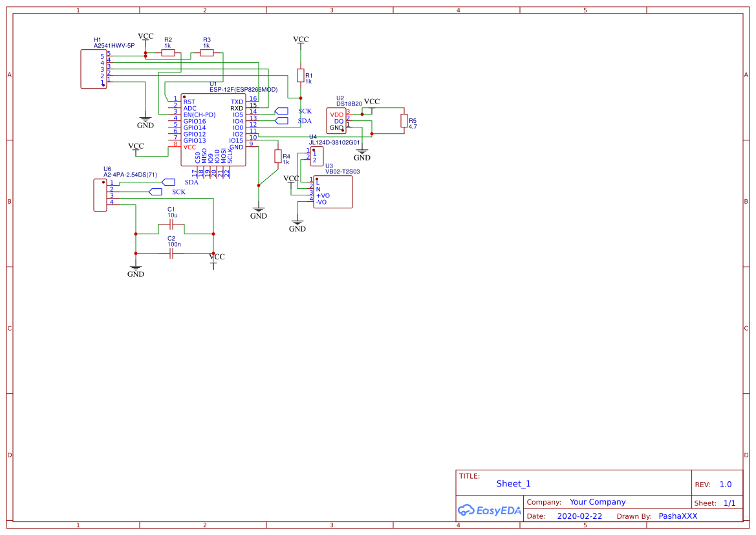Screen dimensions: 756x535
Task: Click the date 2020-02-22 in title block
Action: click(579, 516)
